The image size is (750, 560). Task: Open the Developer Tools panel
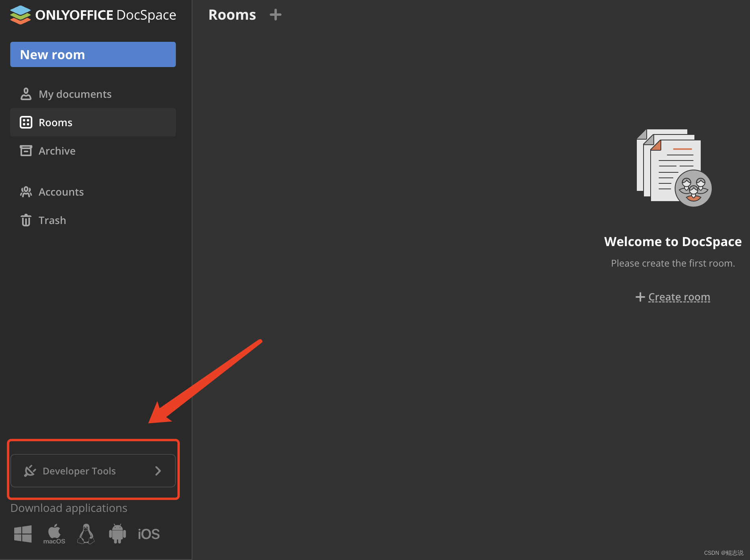click(x=93, y=470)
